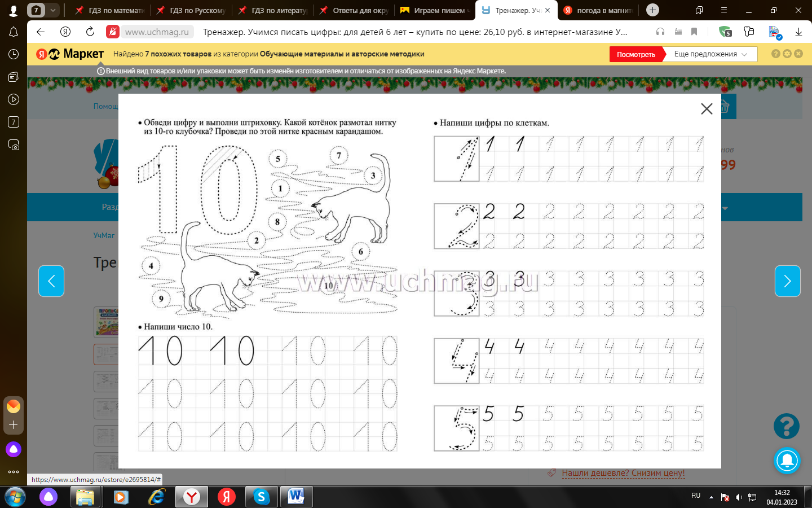This screenshot has height=508, width=812.
Task: Open the green shield blocker extension
Action: coord(725,32)
